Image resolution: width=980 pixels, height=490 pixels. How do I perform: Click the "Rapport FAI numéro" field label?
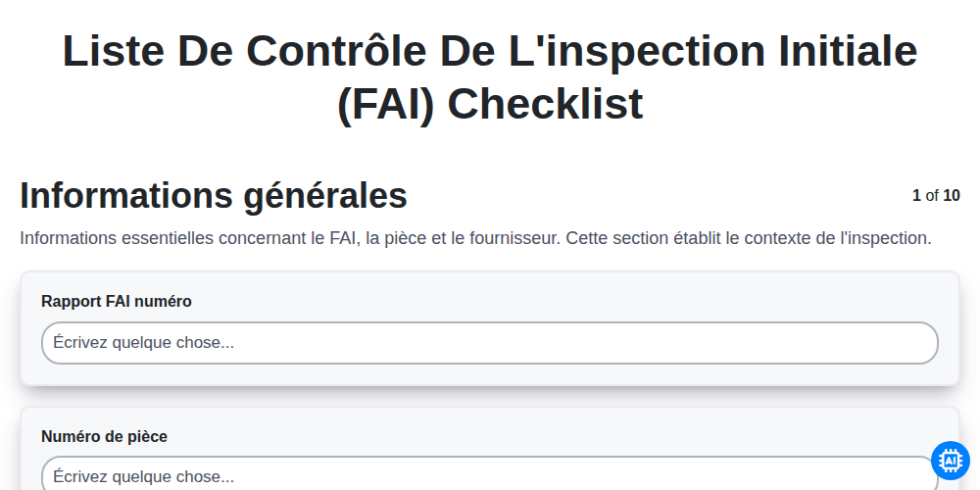click(117, 301)
